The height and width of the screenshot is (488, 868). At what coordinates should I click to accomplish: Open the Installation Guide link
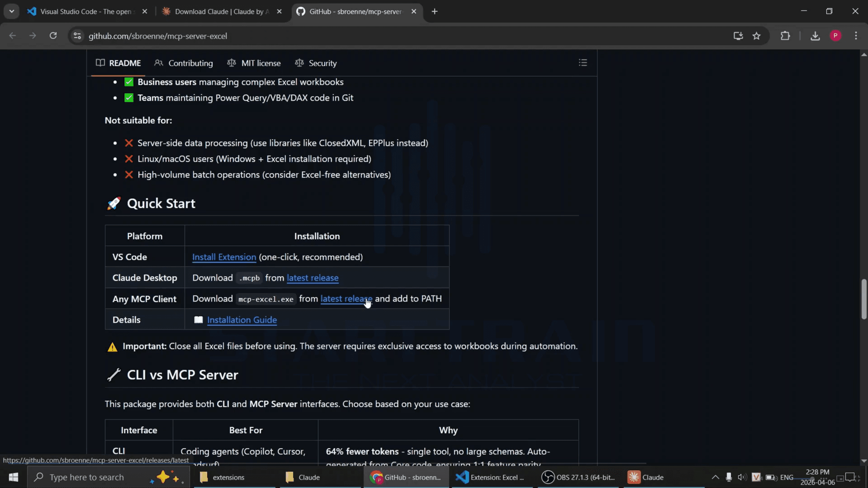click(242, 320)
